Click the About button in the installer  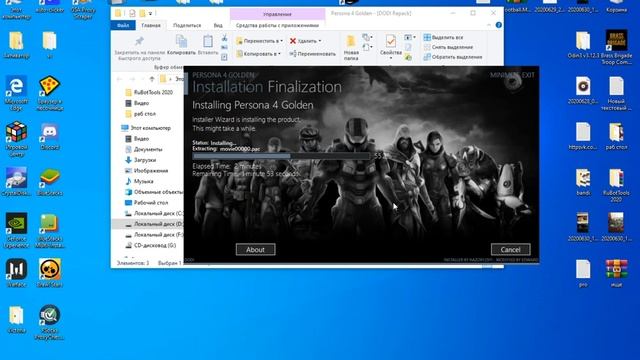[x=256, y=249]
